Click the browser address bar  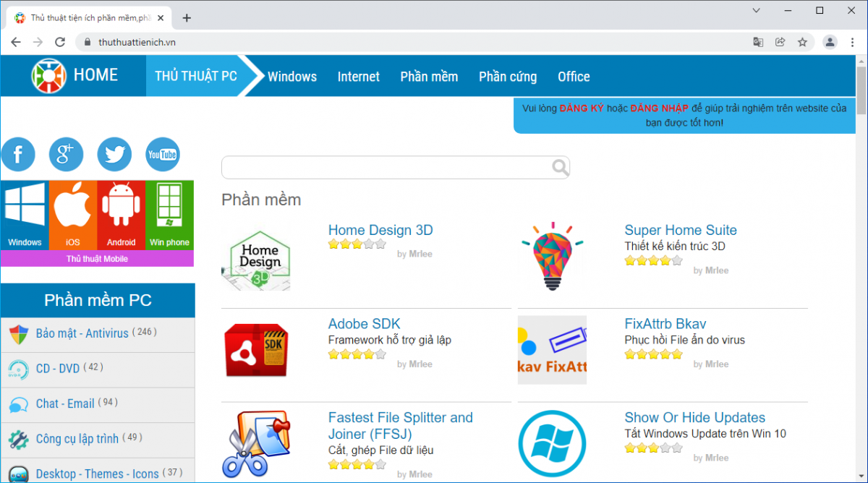click(420, 42)
